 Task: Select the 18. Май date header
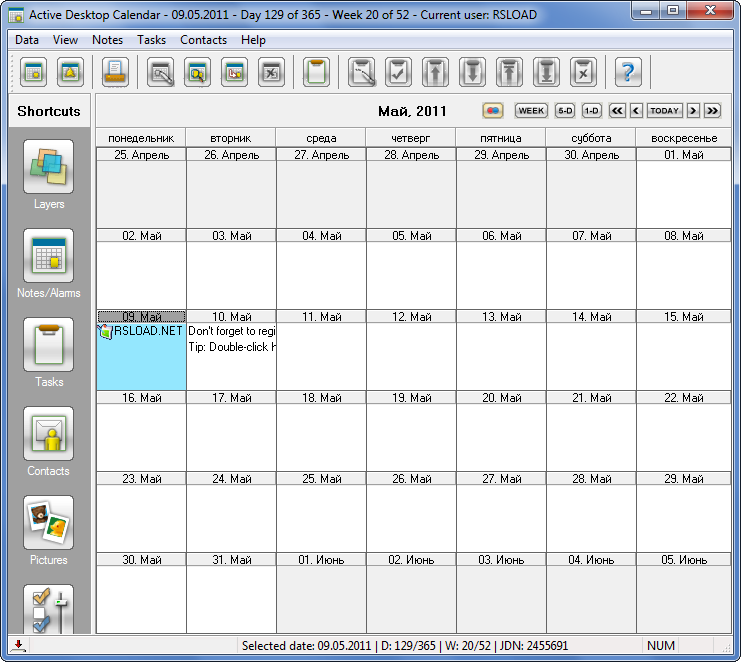[321, 398]
